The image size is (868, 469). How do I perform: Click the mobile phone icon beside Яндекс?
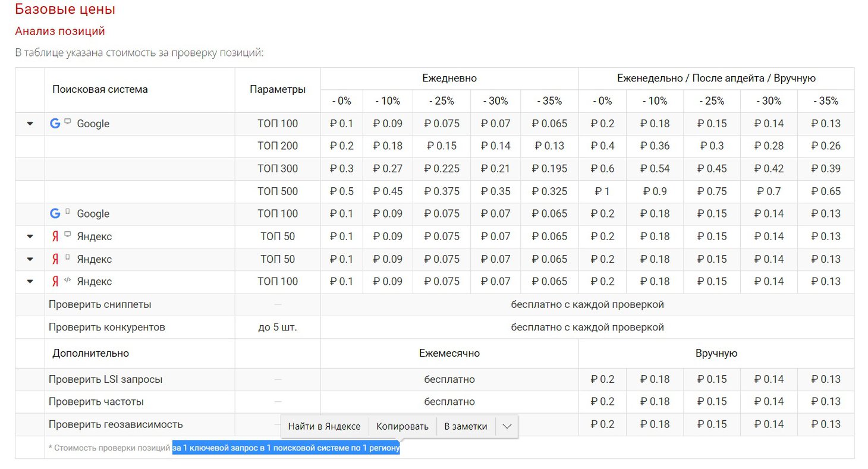click(68, 258)
